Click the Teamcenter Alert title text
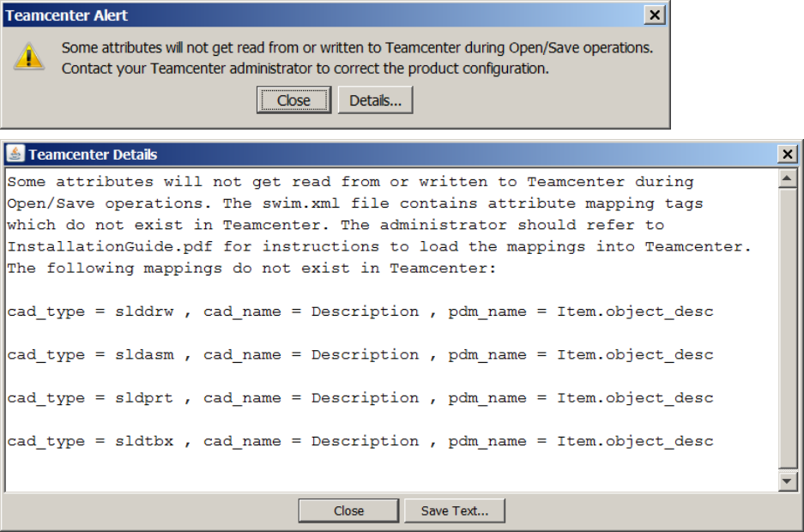 [67, 15]
